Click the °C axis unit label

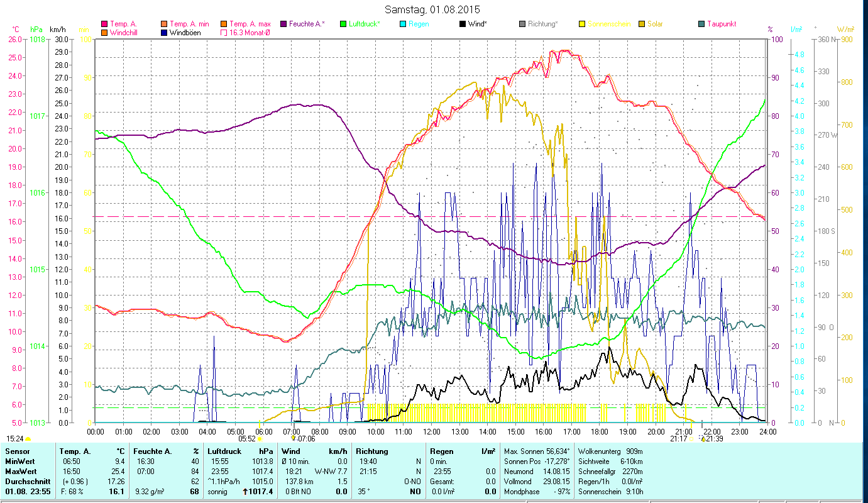pos(16,30)
